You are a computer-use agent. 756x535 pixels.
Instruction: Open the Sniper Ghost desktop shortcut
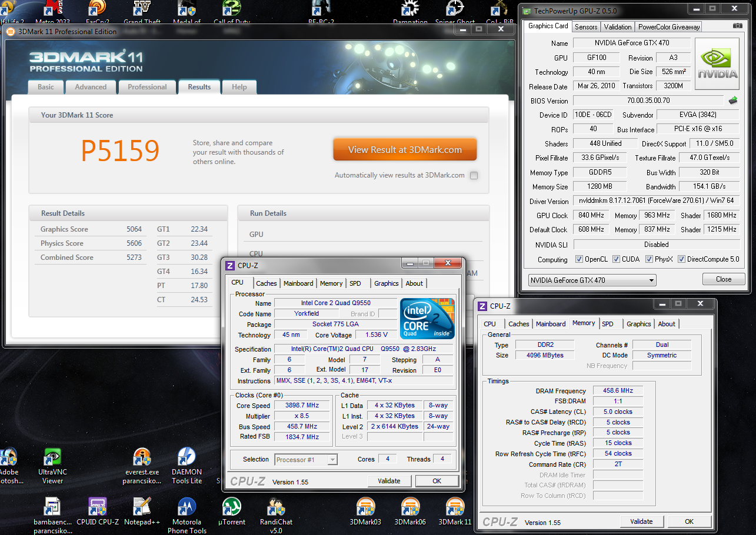(455, 9)
